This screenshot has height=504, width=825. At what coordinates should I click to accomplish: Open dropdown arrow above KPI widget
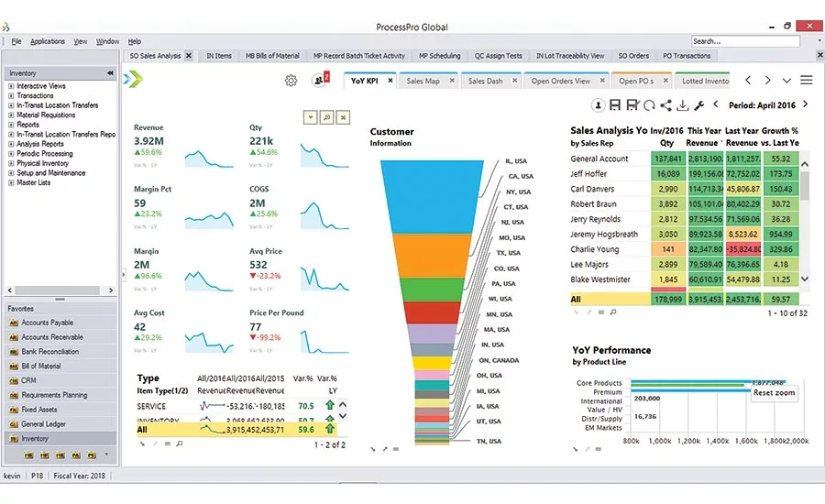(x=311, y=117)
